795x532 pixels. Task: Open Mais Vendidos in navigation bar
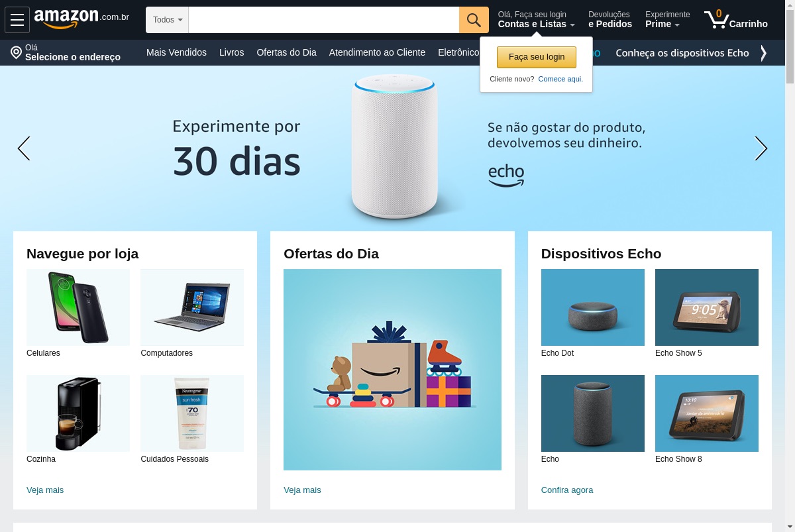(x=176, y=52)
